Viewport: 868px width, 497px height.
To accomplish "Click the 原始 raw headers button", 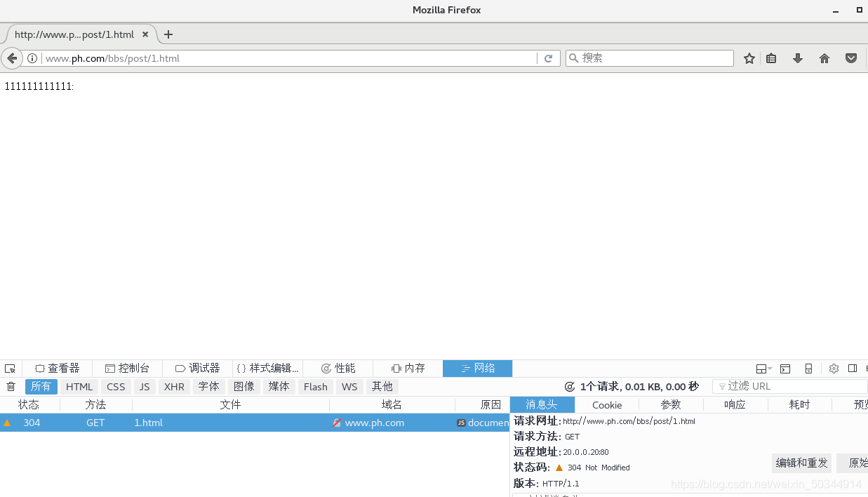I will coord(853,463).
